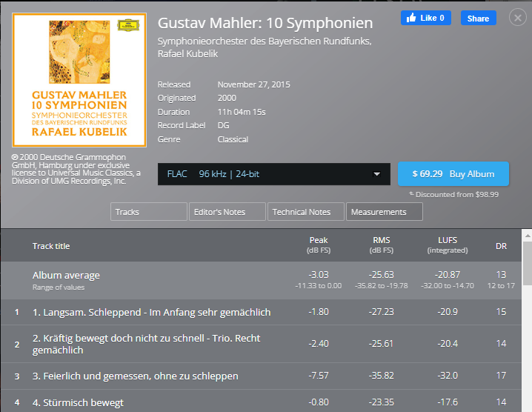Viewport: 532px width, 412px height.
Task: Click the Mahler album cover thumbnail
Action: click(80, 80)
